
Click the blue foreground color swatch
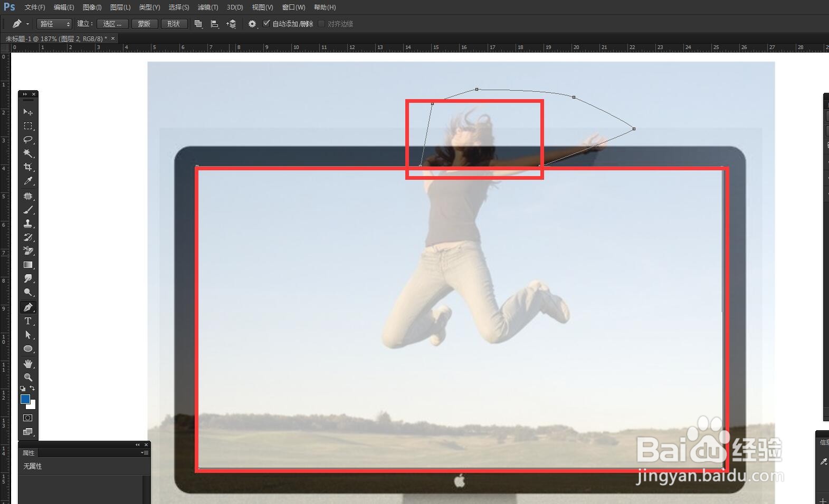tap(24, 399)
